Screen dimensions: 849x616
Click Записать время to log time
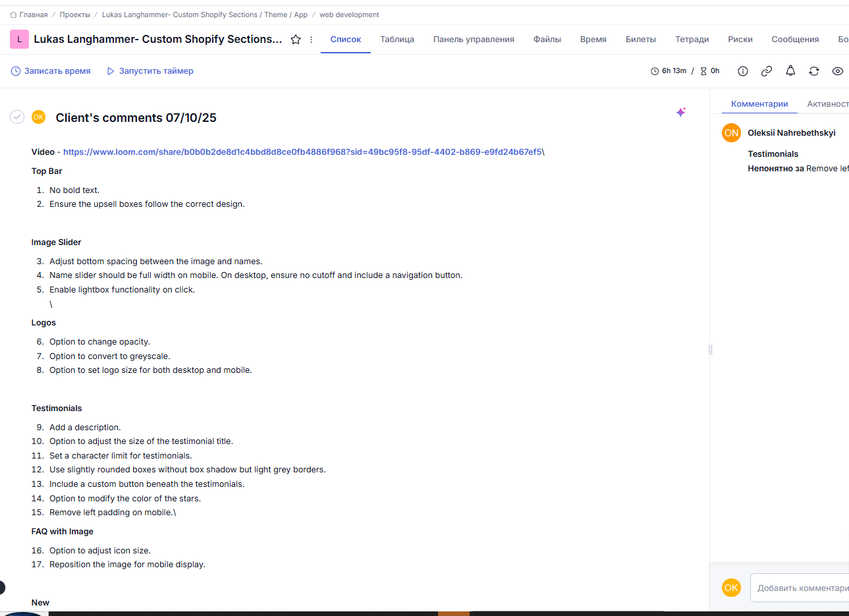coord(51,71)
